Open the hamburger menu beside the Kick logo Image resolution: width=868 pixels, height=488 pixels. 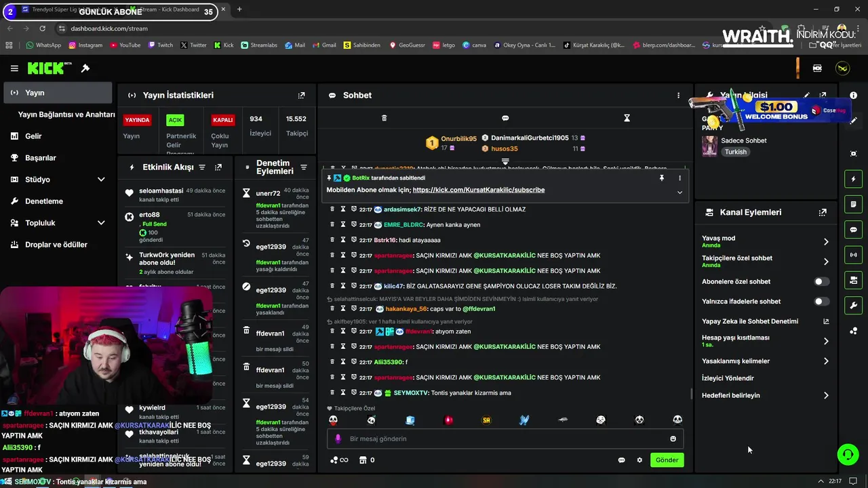[14, 68]
